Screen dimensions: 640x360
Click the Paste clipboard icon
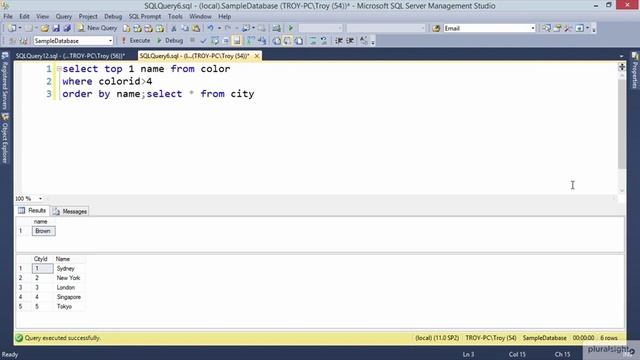coord(196,28)
